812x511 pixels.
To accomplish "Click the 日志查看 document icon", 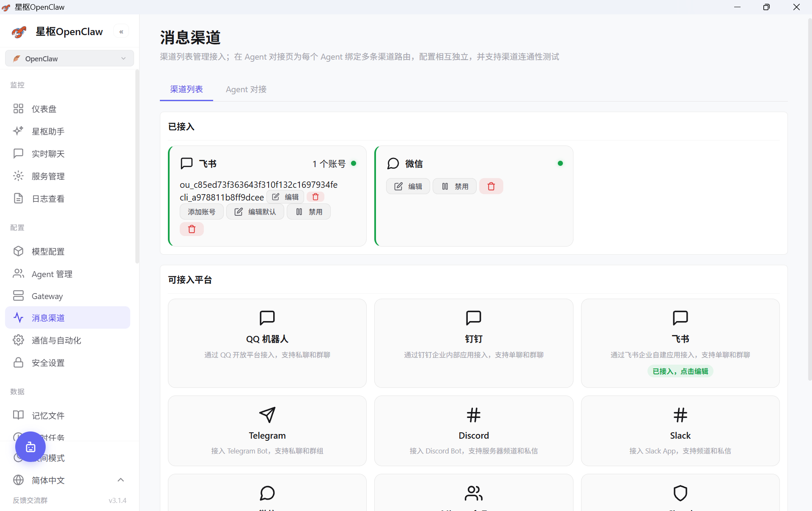I will [18, 198].
